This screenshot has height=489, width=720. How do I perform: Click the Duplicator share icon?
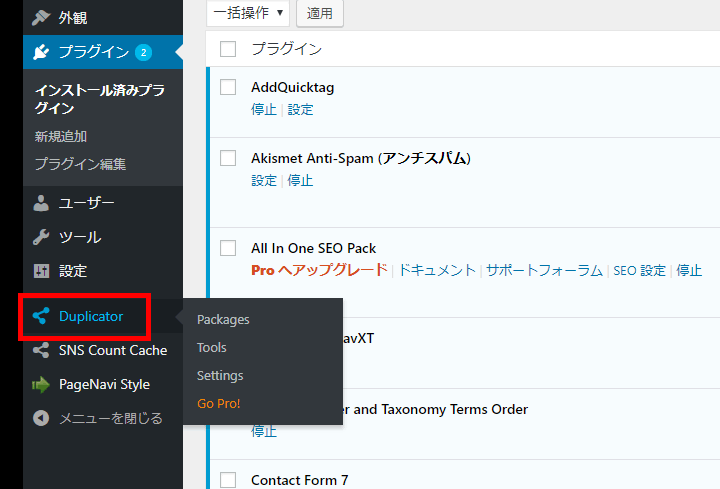[x=41, y=316]
